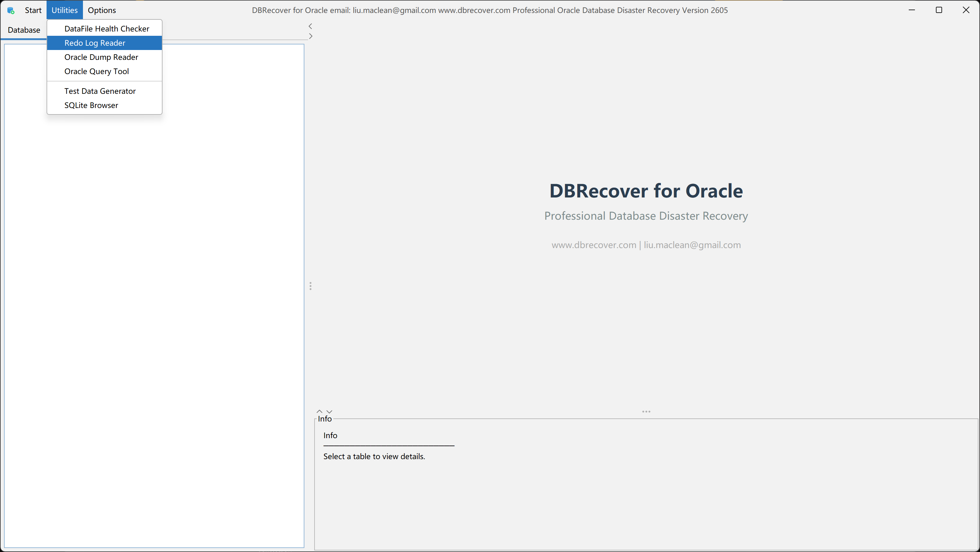Start the Test Data Generator

pyautogui.click(x=105, y=91)
